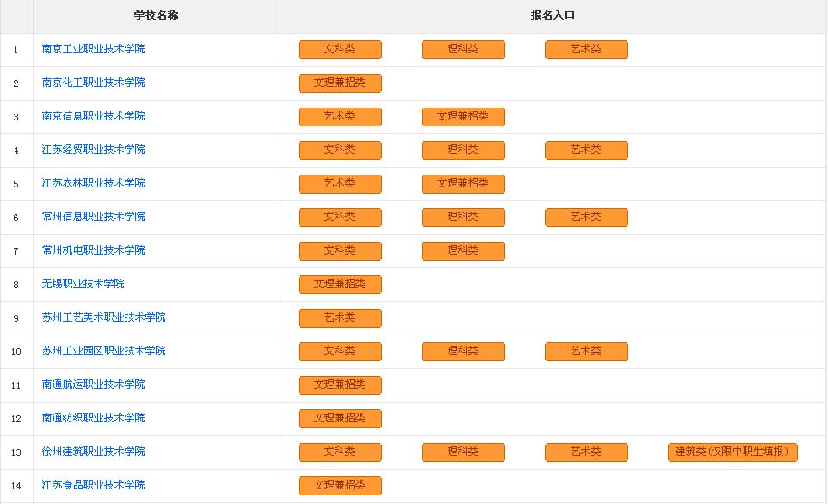Open 南京工业职业技术学院 school link
The width and height of the screenshot is (828, 504).
[x=93, y=49]
